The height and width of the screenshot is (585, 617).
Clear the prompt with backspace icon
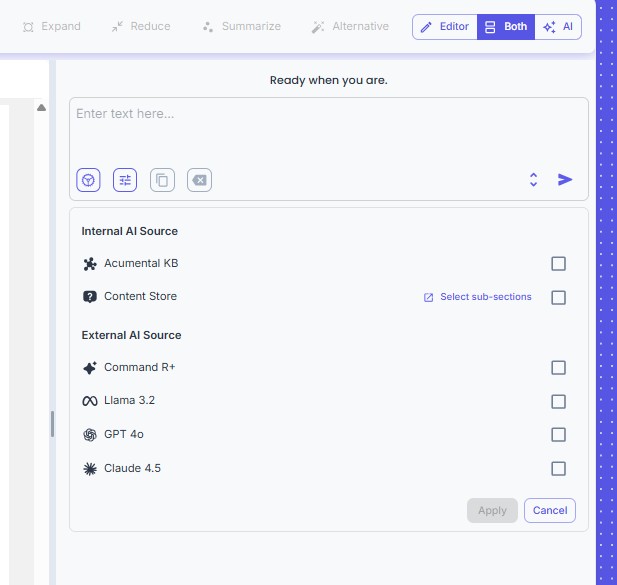200,180
